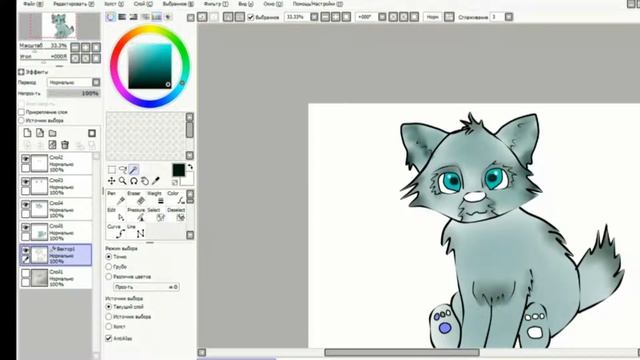The height and width of the screenshot is (360, 640).
Task: Clear the selected layer's contents
Action: (x=52, y=144)
